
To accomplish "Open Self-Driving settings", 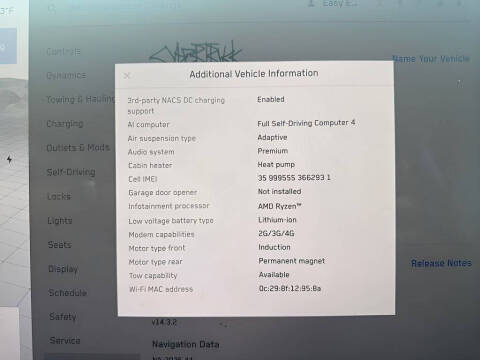I will tap(71, 172).
